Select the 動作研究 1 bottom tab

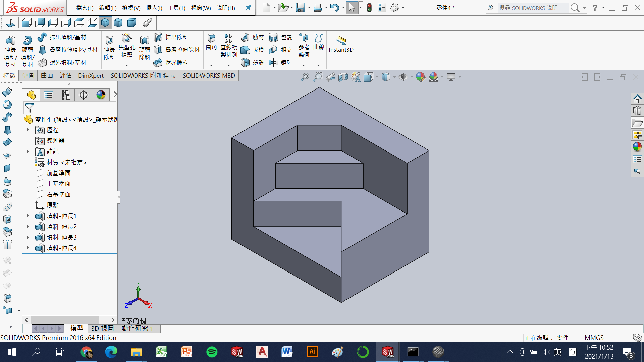[x=137, y=328]
